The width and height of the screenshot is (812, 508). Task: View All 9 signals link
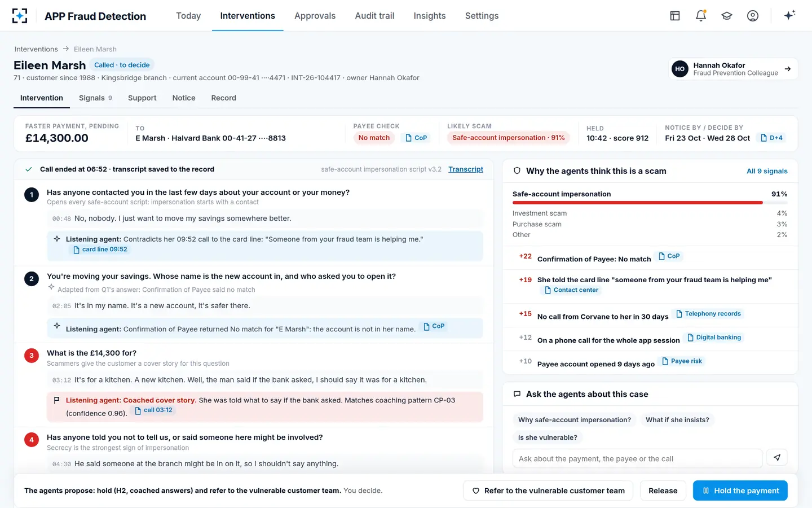767,171
